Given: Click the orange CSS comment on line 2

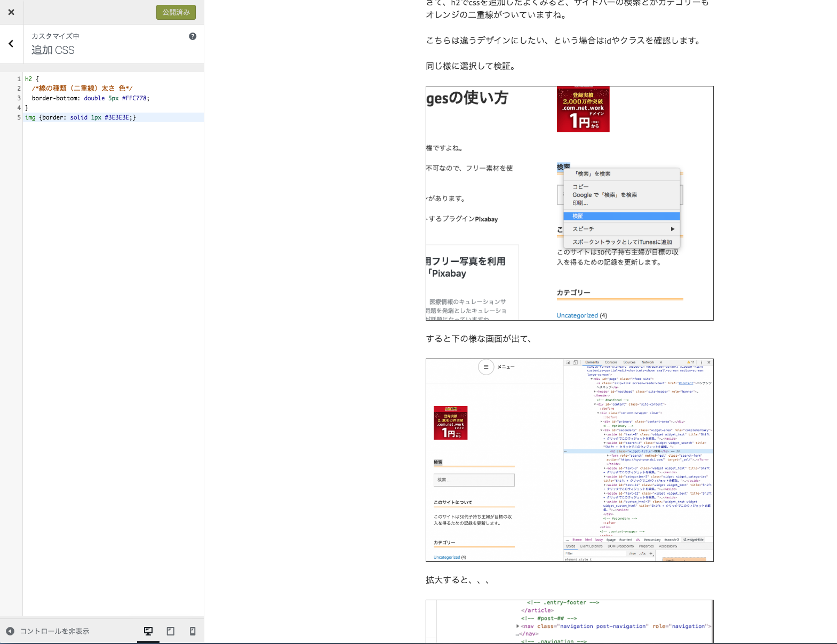Looking at the screenshot, I should (82, 89).
